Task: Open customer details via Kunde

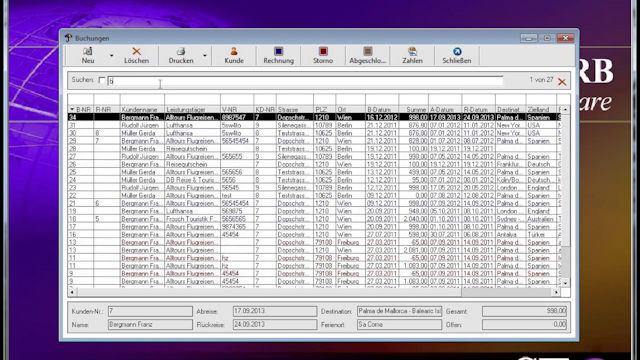Action: tap(234, 56)
